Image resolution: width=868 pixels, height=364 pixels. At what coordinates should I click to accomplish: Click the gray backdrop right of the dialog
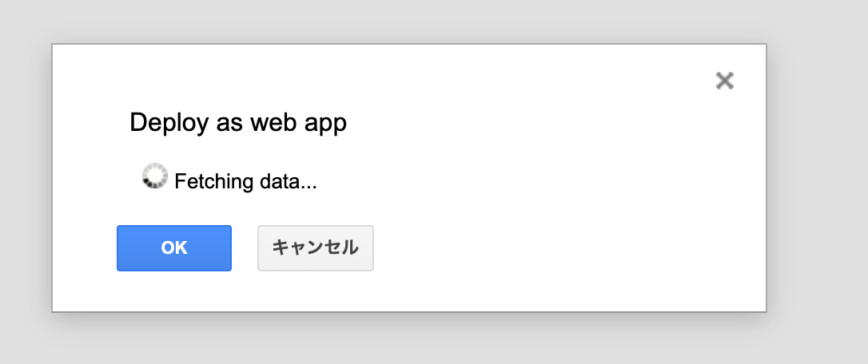tap(815, 176)
